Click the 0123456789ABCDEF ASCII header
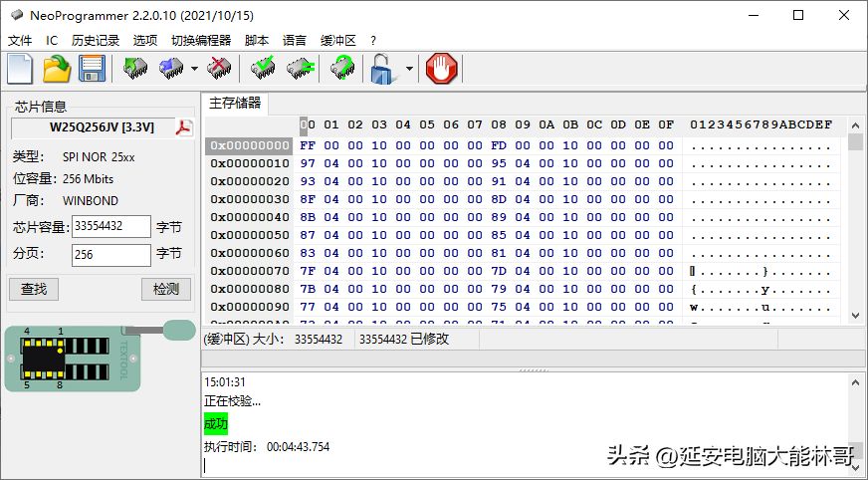868x480 pixels. (x=761, y=125)
